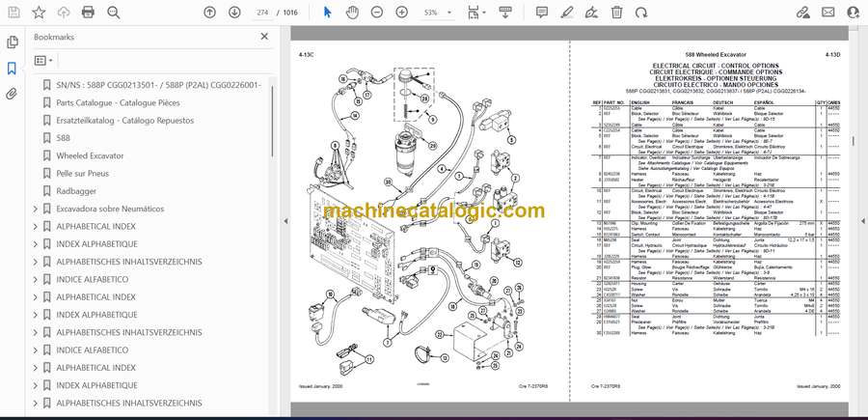
Task: Open the bookmarks options menu dropdown
Action: coord(43,61)
